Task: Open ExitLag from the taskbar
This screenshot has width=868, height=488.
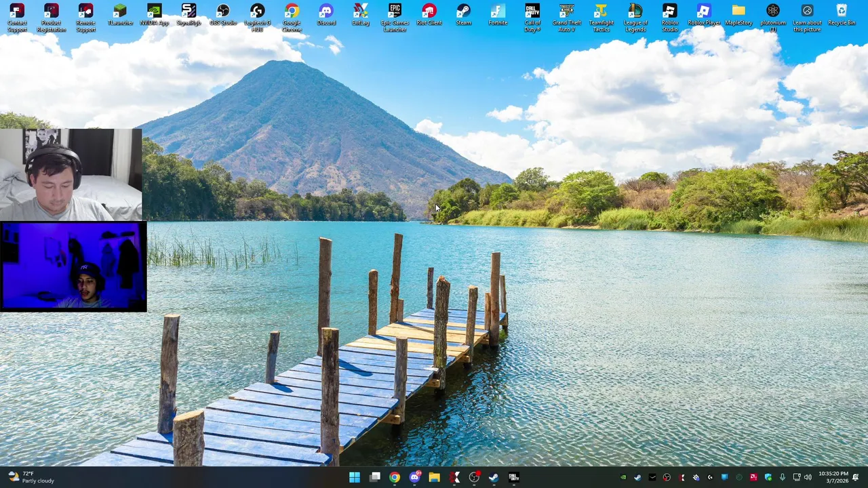Action: tap(454, 478)
